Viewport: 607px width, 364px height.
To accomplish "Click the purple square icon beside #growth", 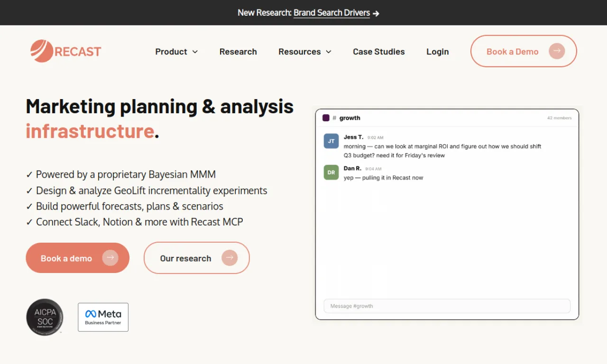I will pyautogui.click(x=326, y=118).
